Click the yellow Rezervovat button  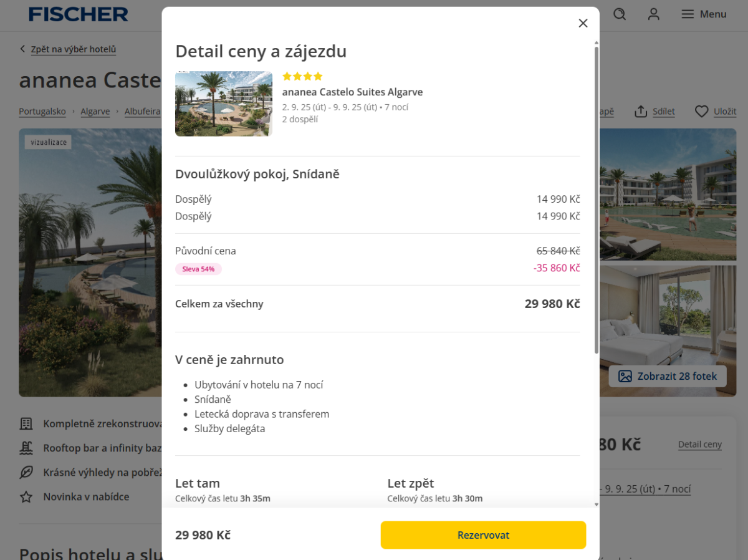pos(483,535)
